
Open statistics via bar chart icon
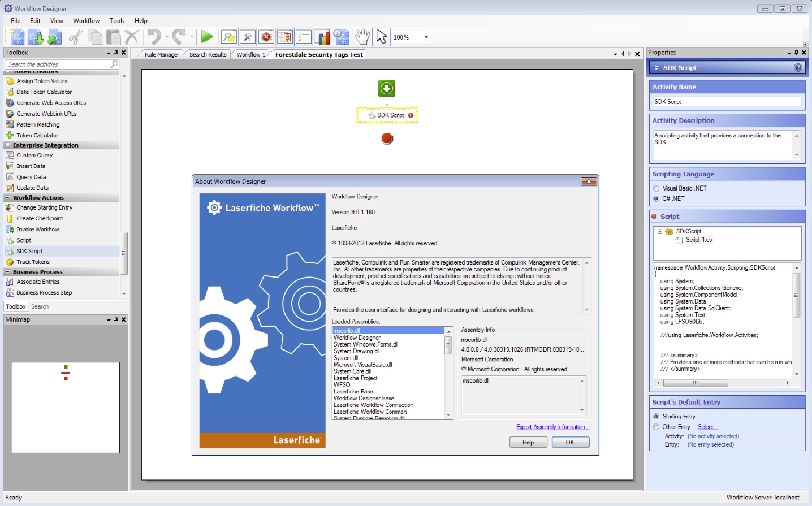click(323, 37)
